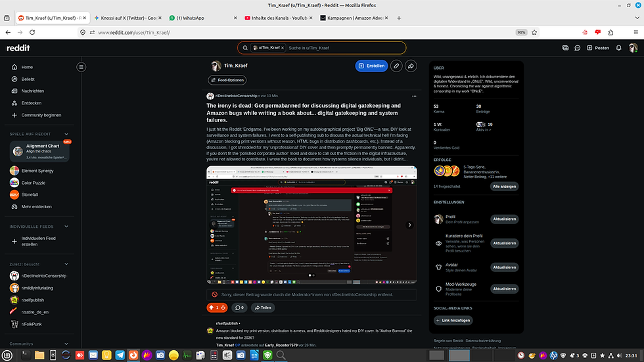Image resolution: width=644 pixels, height=362 pixels.
Task: Switch to the Kampagnen Amazon Advertising tab
Action: 354,18
